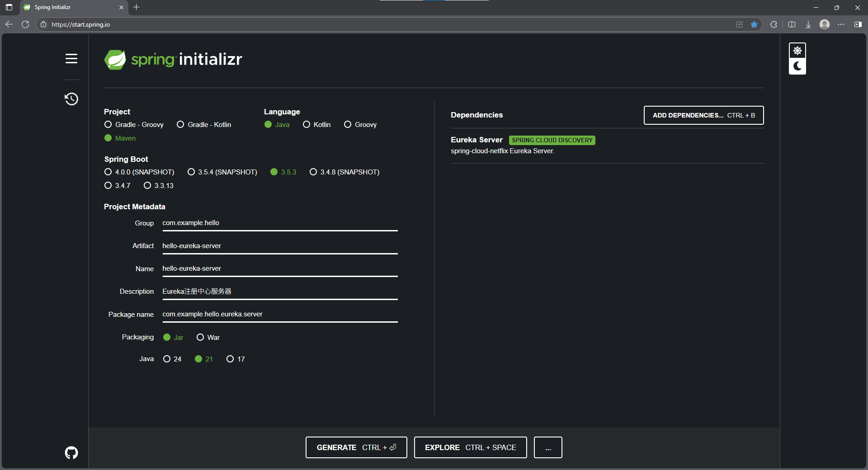Select Spring Boot 3.4.7
This screenshot has width=868, height=470.
[118, 186]
